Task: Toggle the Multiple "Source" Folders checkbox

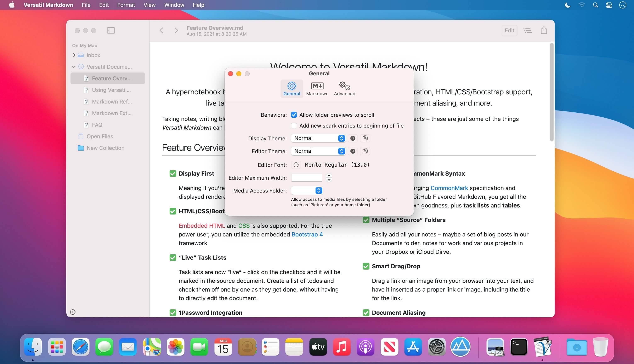Action: (366, 220)
